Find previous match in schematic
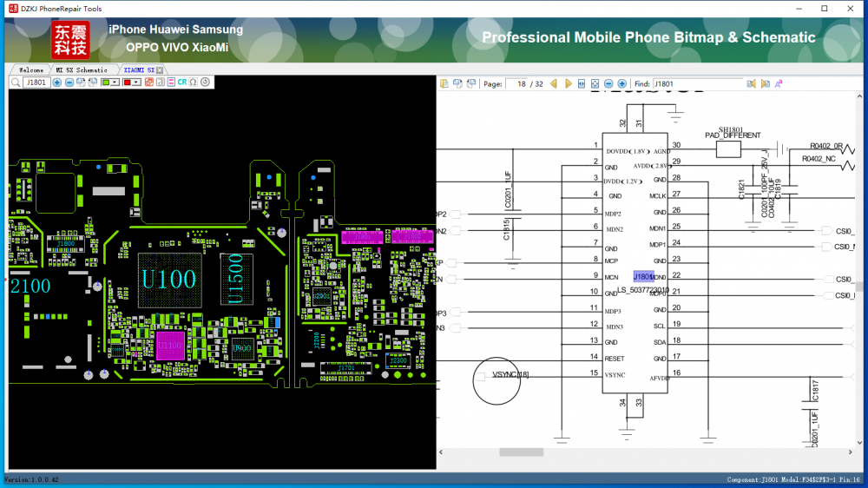 click(x=752, y=84)
